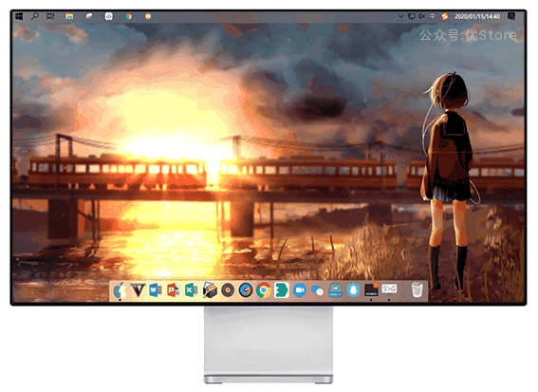538x392 pixels.
Task: Open the notification action center icon
Action: point(511,16)
